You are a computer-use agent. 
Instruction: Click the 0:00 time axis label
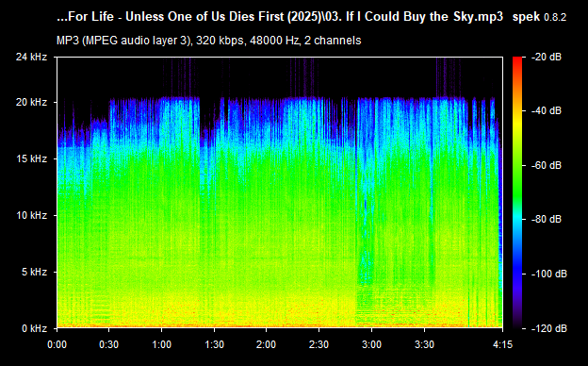tap(57, 344)
